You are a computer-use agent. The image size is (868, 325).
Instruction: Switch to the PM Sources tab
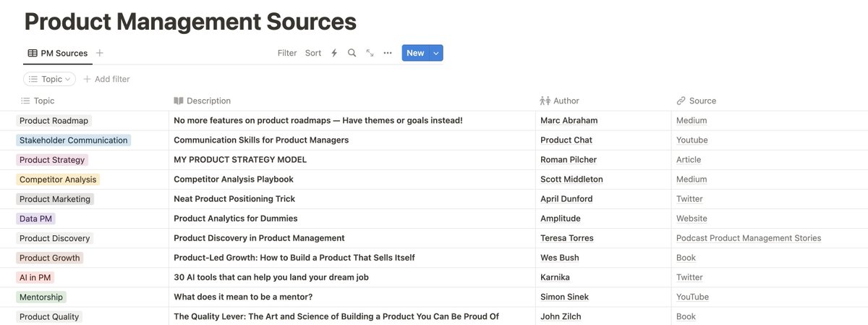[57, 53]
